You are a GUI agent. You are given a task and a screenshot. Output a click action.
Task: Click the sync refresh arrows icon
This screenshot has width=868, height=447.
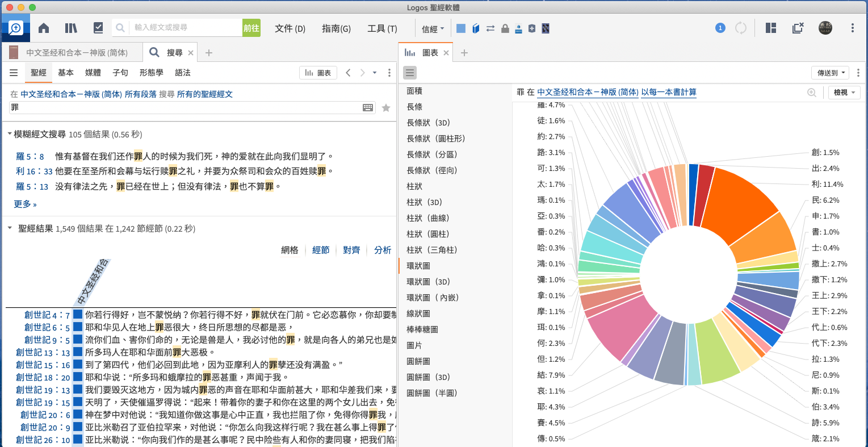coord(741,28)
